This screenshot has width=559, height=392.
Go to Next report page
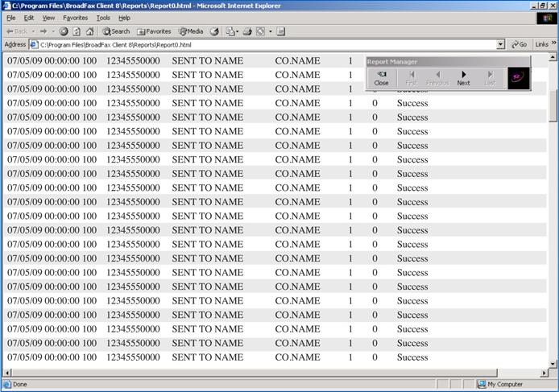pos(463,78)
